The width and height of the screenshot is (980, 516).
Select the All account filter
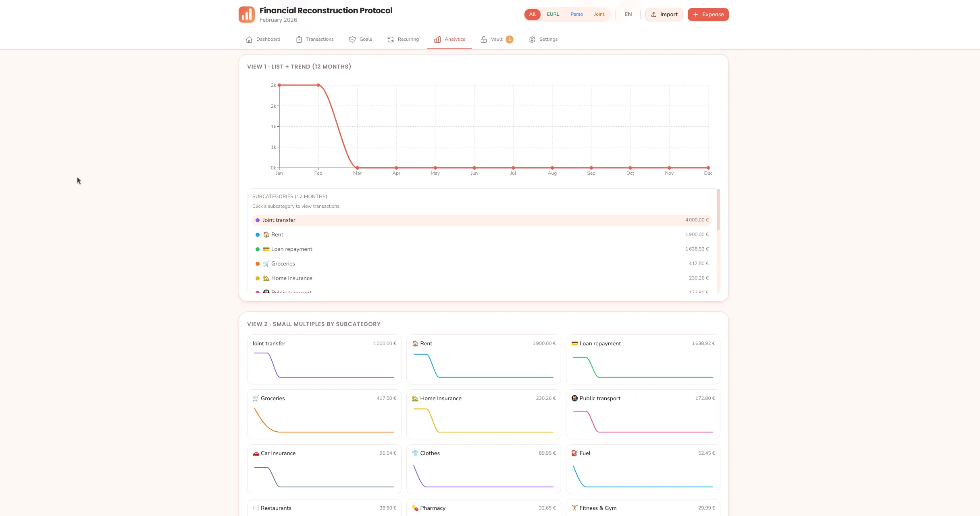pyautogui.click(x=532, y=15)
